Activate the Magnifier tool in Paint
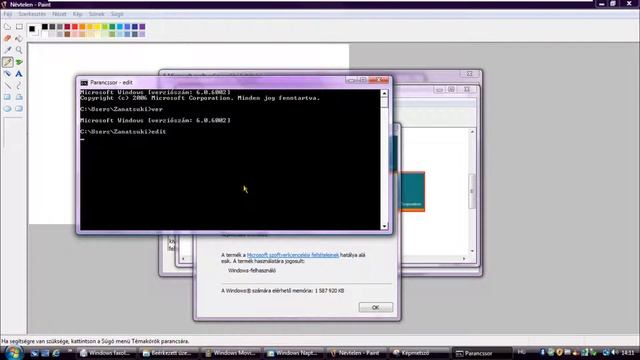The width and height of the screenshot is (640, 360). (x=19, y=50)
